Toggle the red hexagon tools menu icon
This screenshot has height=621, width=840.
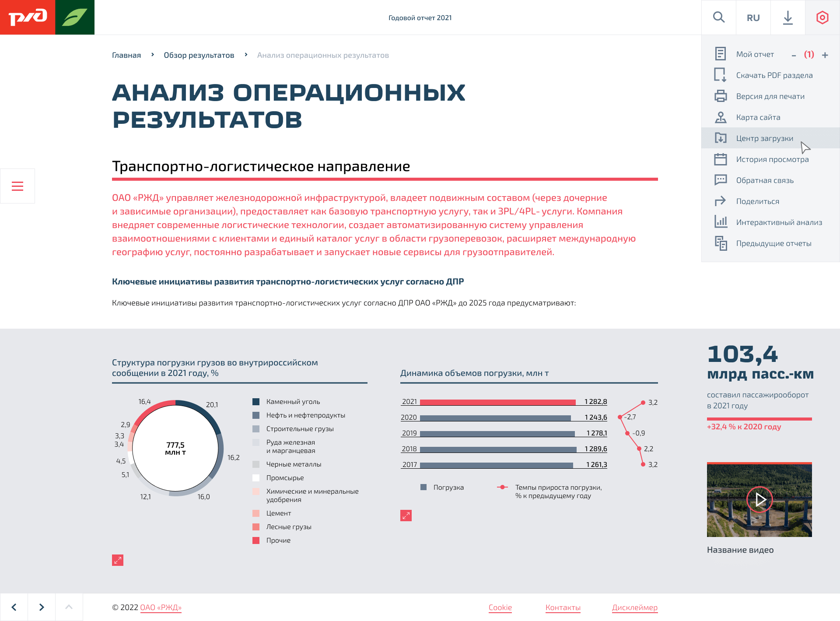pos(822,18)
